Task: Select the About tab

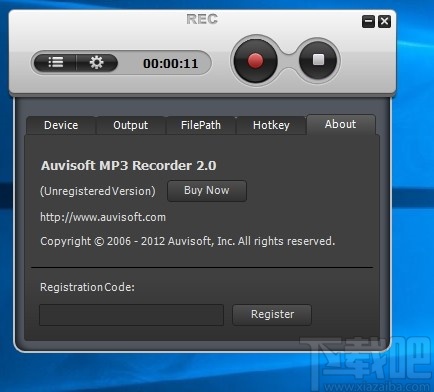Action: (x=341, y=124)
